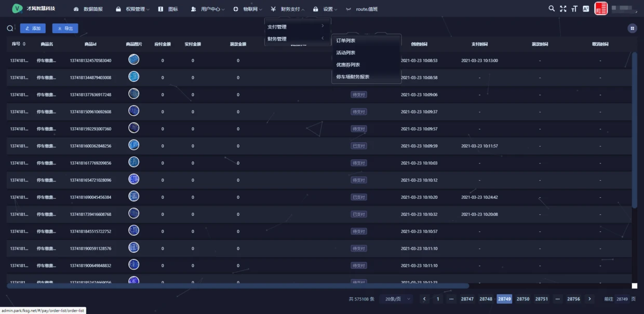The image size is (644, 314).
Task: Go to page 28750
Action: (x=523, y=299)
